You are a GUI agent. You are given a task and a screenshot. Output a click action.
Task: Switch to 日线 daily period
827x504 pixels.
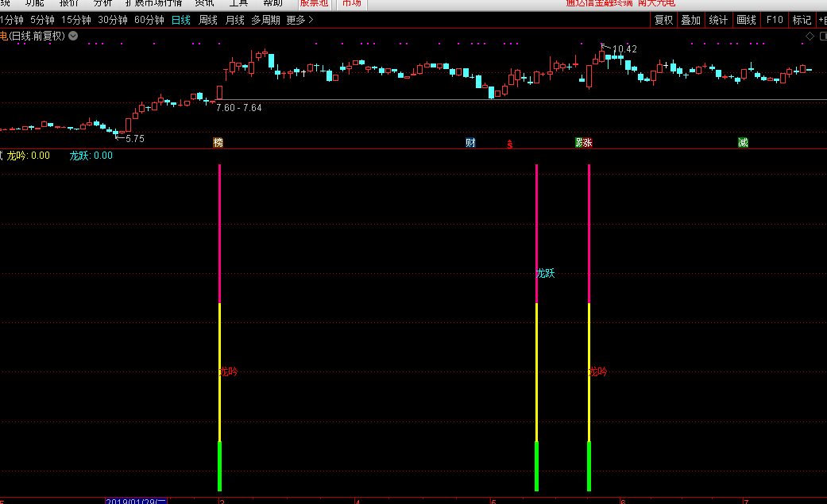pos(181,20)
